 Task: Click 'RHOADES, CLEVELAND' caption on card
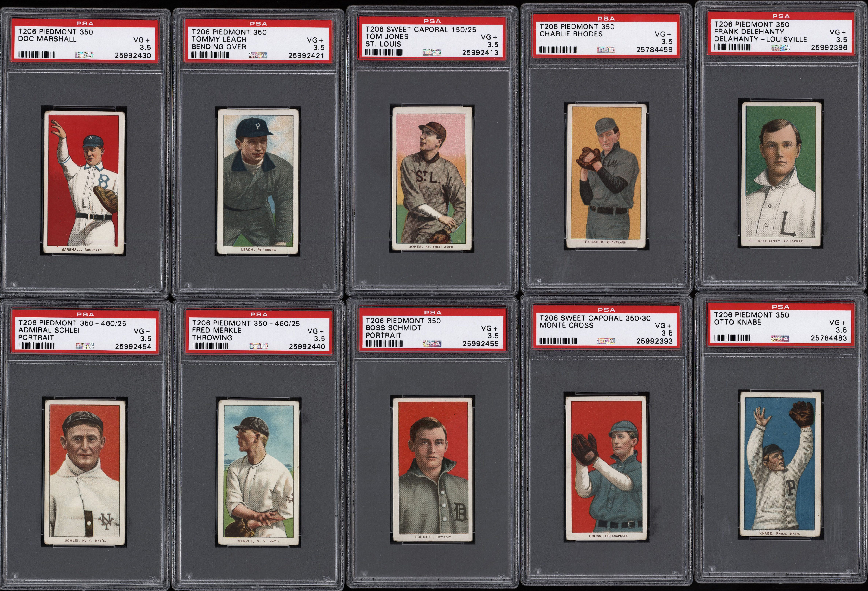pos(605,242)
